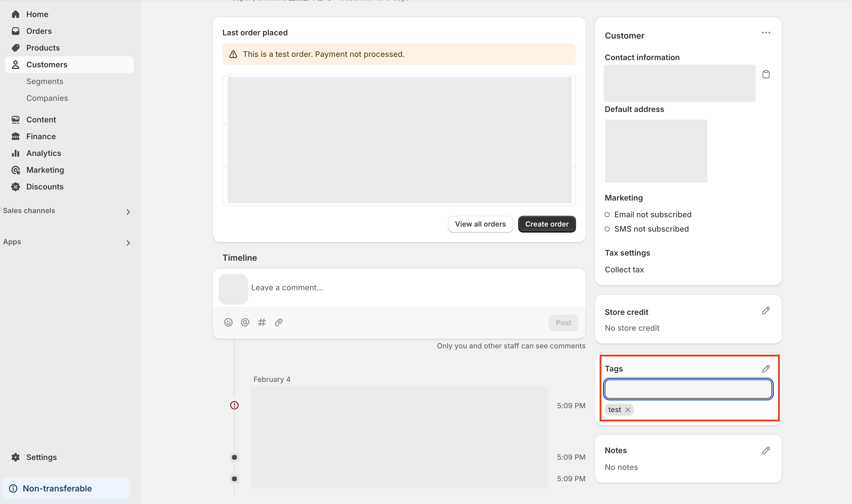Image resolution: width=852 pixels, height=504 pixels.
Task: Click the Marketing target icon
Action: click(x=16, y=170)
